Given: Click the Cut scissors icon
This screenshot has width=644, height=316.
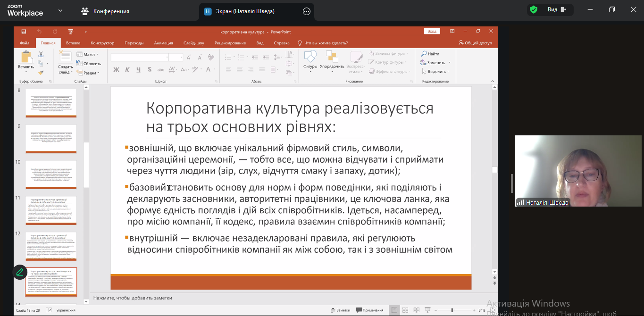Looking at the screenshot, I should point(41,54).
